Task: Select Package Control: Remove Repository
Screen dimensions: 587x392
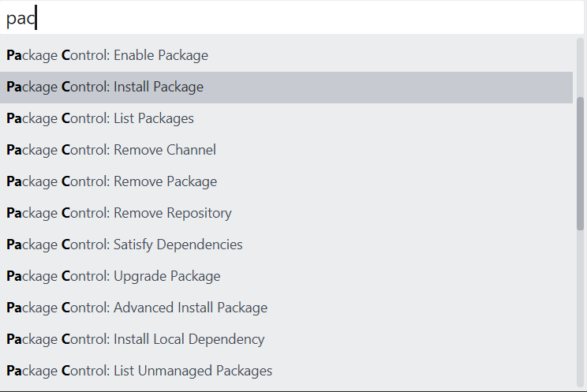Action: point(119,214)
